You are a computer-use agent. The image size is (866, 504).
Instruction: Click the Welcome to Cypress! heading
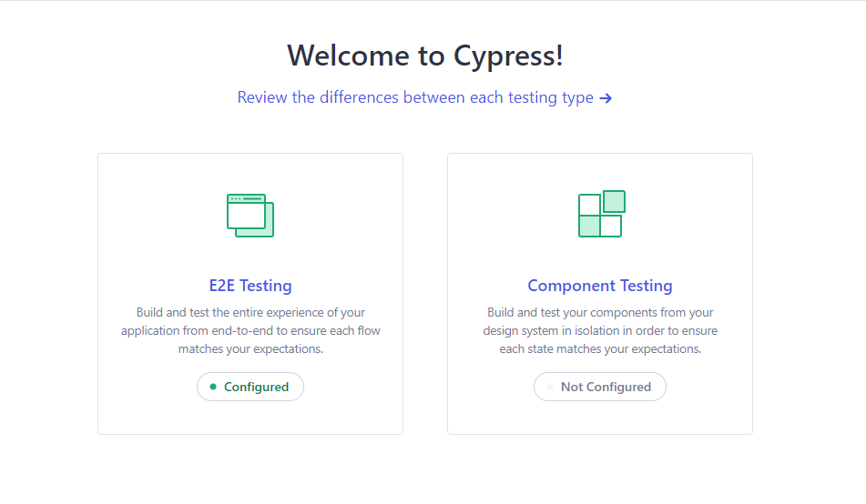[x=425, y=55]
